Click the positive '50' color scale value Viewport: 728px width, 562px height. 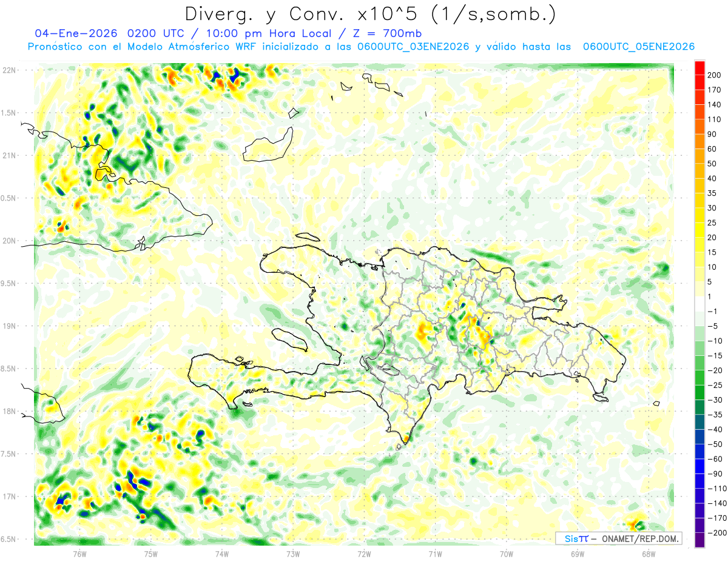pos(712,164)
